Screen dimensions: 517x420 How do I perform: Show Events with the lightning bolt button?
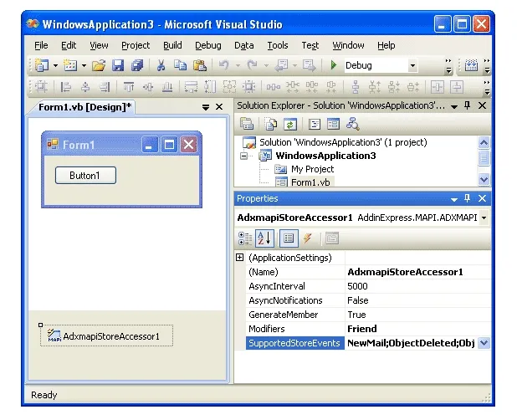[308, 238]
